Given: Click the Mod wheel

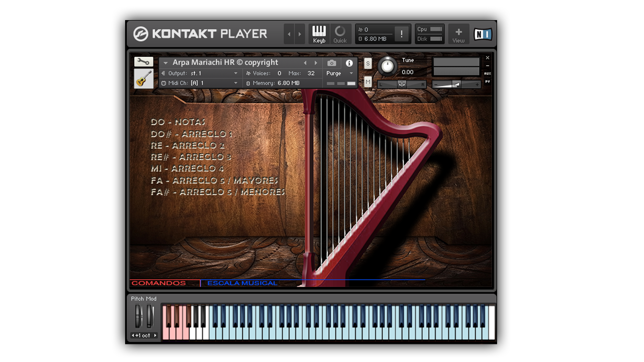Looking at the screenshot, I should [150, 316].
